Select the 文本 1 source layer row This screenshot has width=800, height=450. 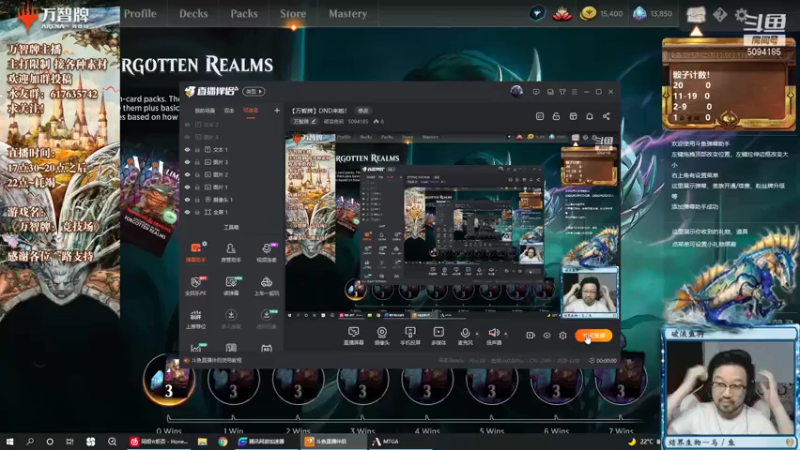(x=232, y=150)
